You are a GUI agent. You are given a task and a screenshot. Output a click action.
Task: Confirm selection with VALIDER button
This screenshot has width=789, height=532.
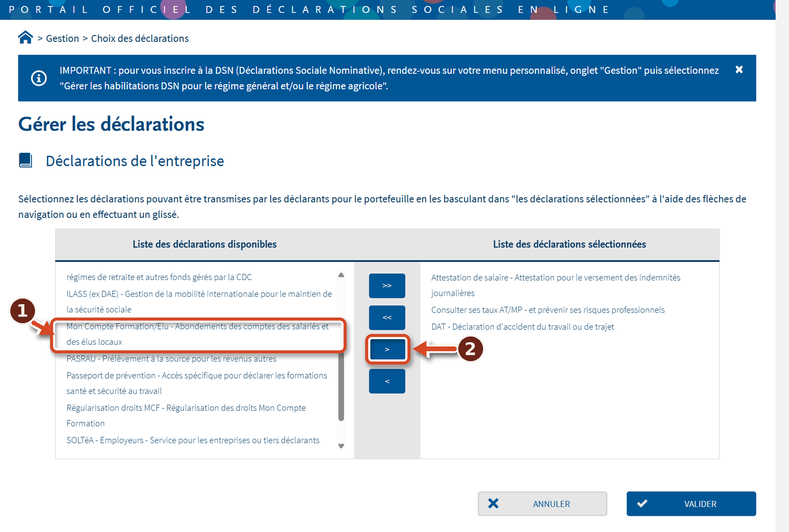[691, 504]
